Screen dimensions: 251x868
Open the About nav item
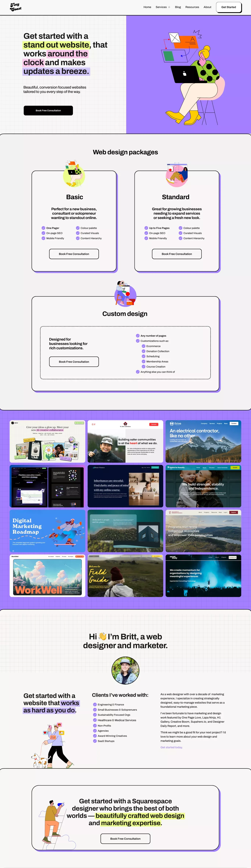coord(207,7)
